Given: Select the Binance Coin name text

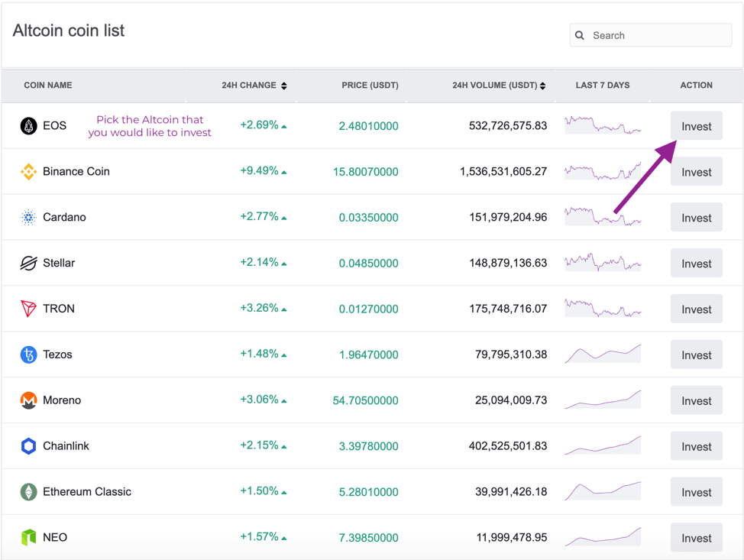Looking at the screenshot, I should click(76, 171).
